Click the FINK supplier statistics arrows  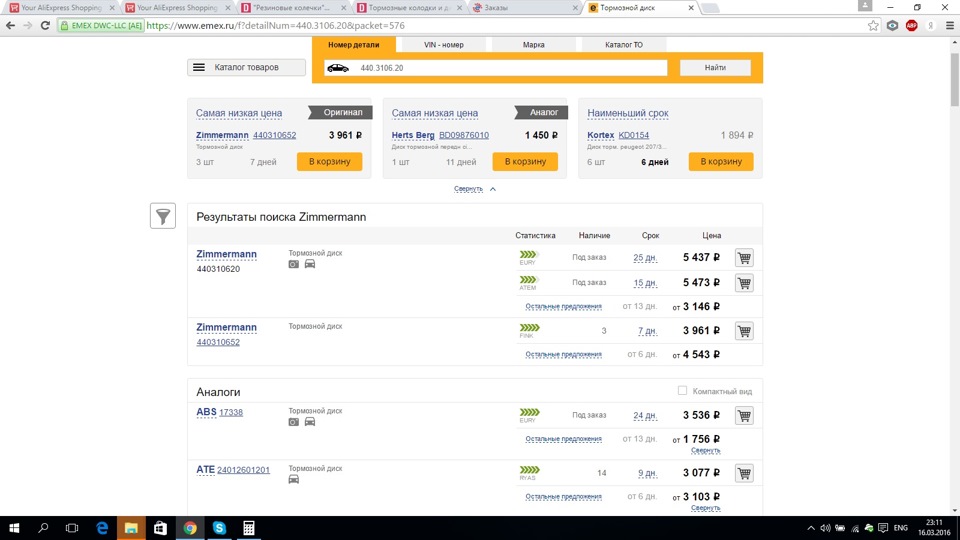pos(529,328)
